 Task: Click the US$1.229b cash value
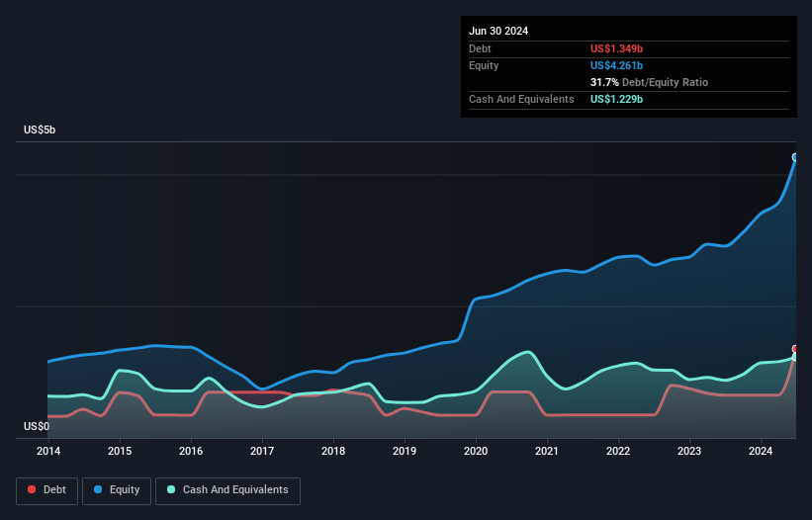point(616,99)
